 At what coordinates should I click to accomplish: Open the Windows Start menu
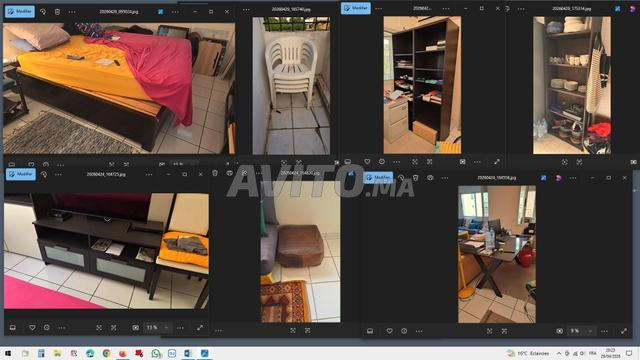[8, 353]
